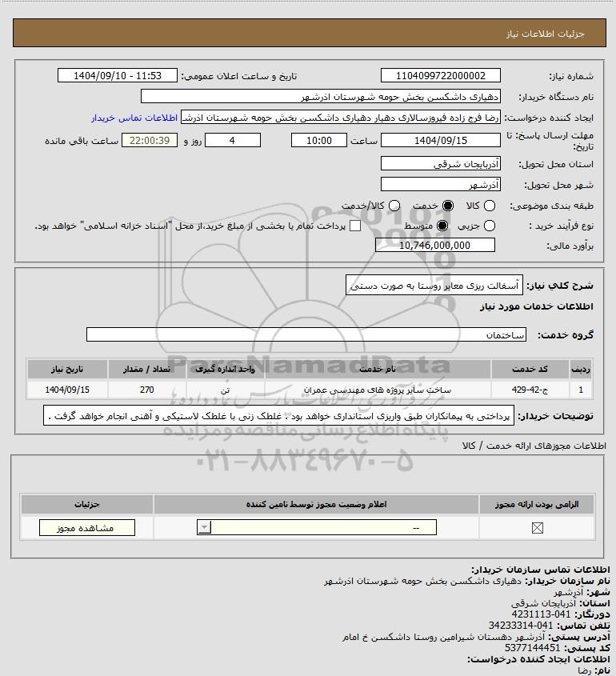Open the اطلاعات تماس خریدار link
Image resolution: width=616 pixels, height=676 pixels.
pos(134,118)
